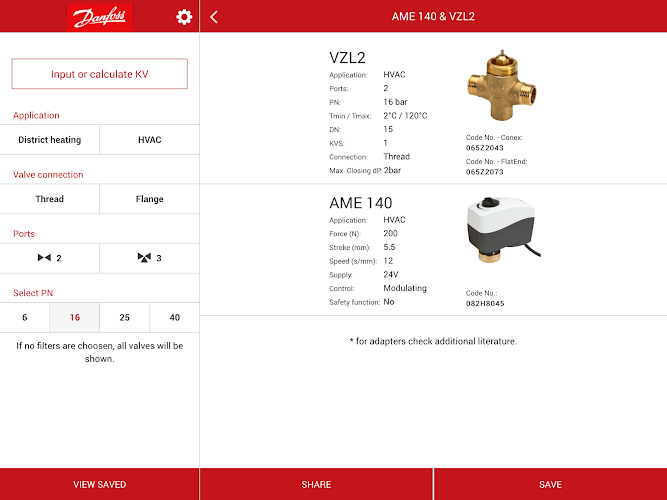667x500 pixels.
Task: Click the Safety function No value
Action: (x=388, y=302)
